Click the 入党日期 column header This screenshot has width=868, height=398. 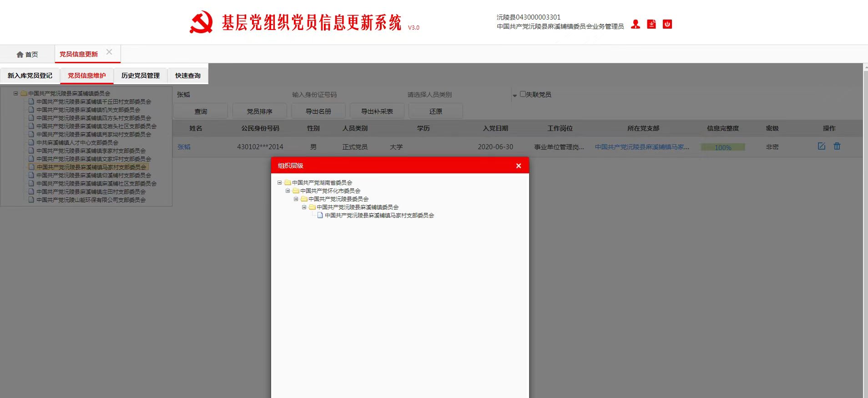pos(495,128)
